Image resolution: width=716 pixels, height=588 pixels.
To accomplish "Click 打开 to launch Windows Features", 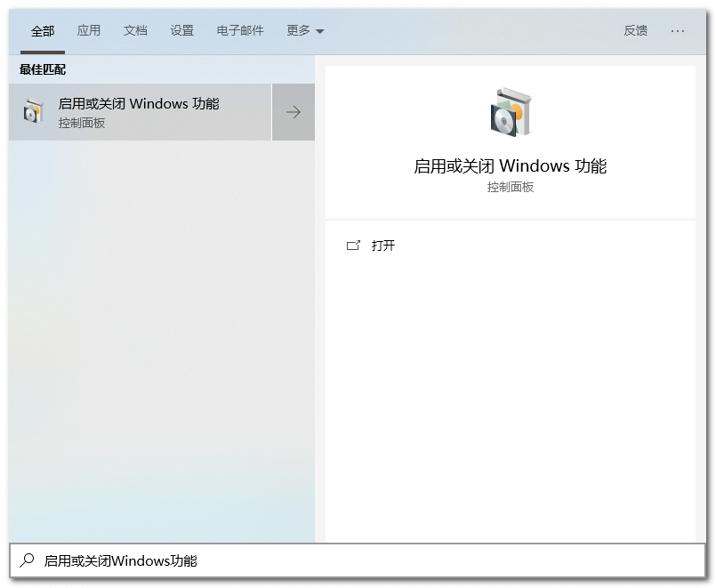I will [x=383, y=246].
